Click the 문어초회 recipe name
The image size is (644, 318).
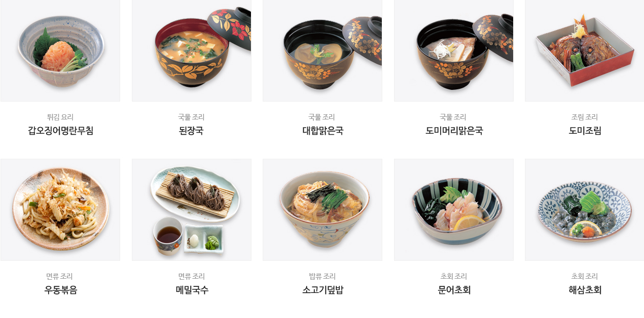click(x=454, y=290)
